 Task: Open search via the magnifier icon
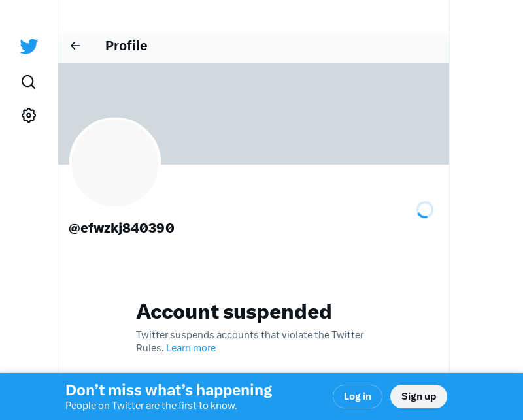(x=29, y=82)
